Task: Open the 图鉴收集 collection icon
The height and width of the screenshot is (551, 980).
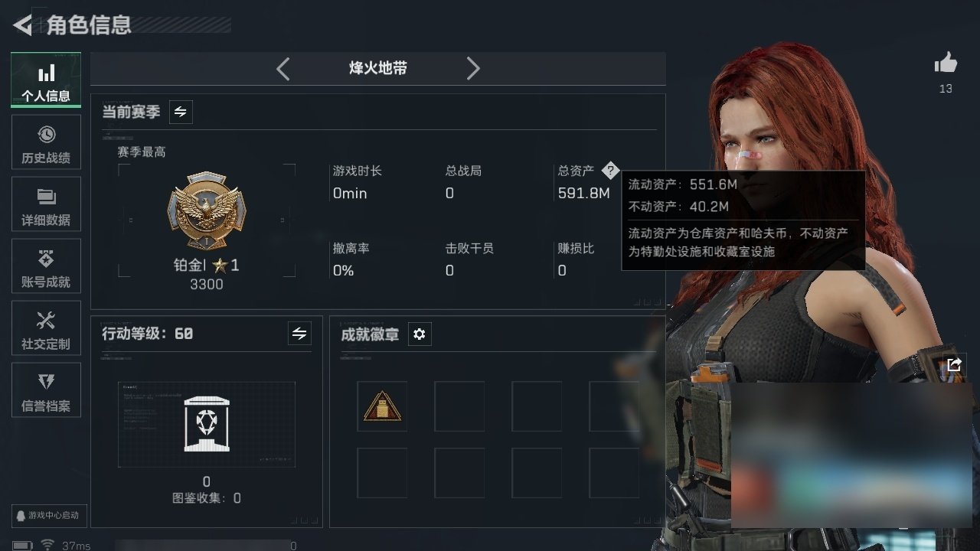Action: (x=207, y=424)
